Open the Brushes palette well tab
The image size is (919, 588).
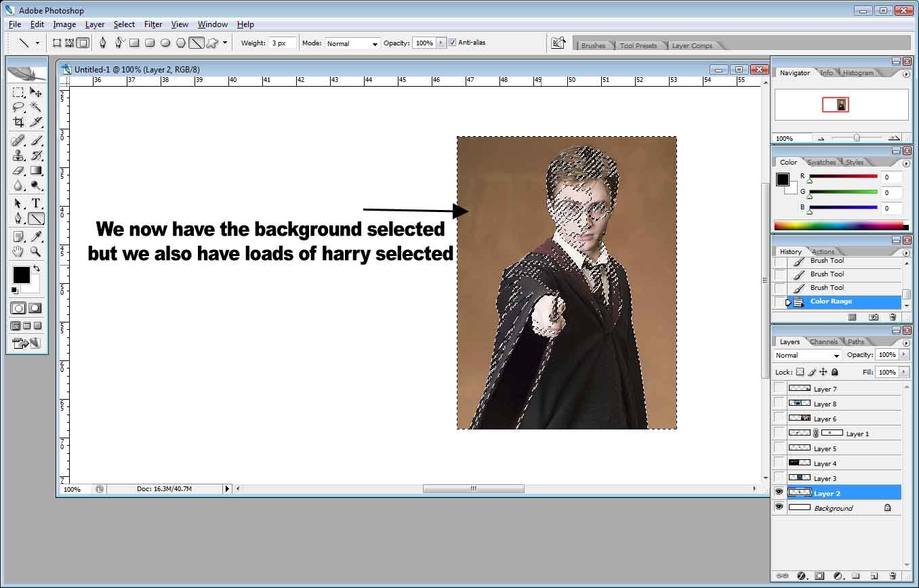[x=593, y=46]
